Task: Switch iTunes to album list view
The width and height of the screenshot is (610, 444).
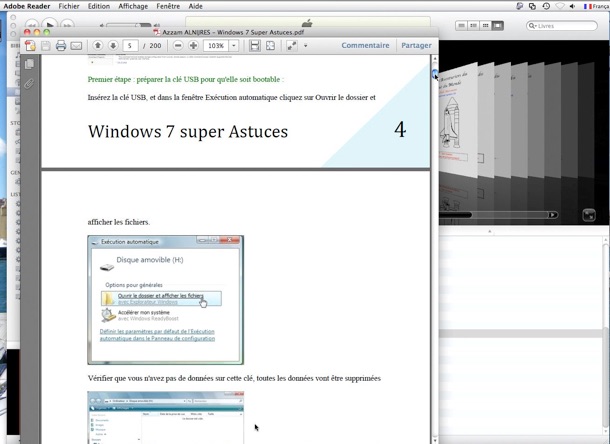Action: [473, 26]
